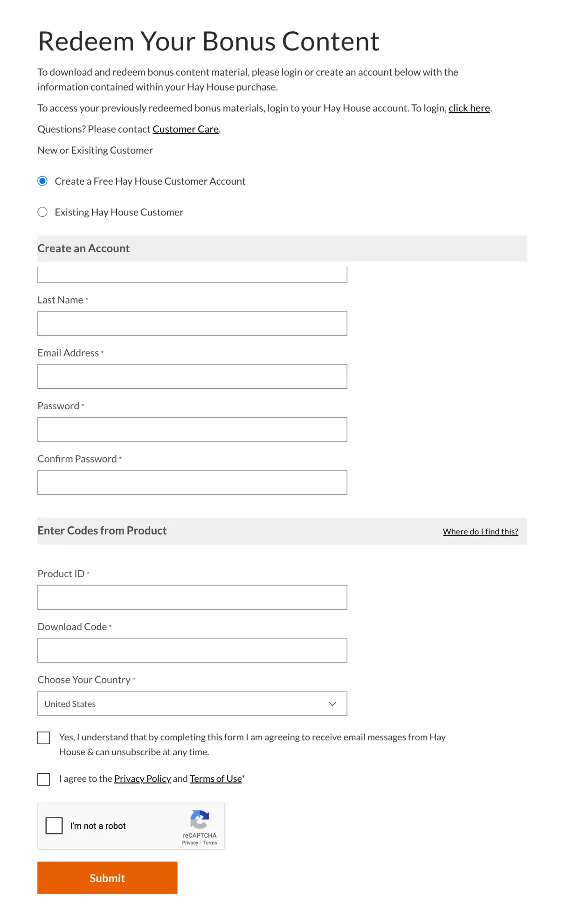Viewport: 567px width, 924px height.
Task: Focus the Product ID text box
Action: click(x=192, y=597)
